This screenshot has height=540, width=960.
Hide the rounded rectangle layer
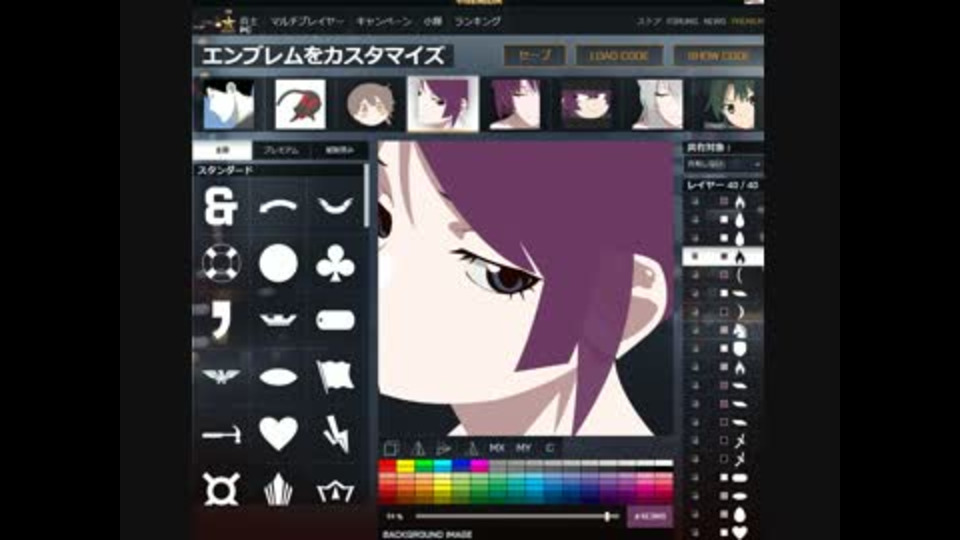point(695,478)
